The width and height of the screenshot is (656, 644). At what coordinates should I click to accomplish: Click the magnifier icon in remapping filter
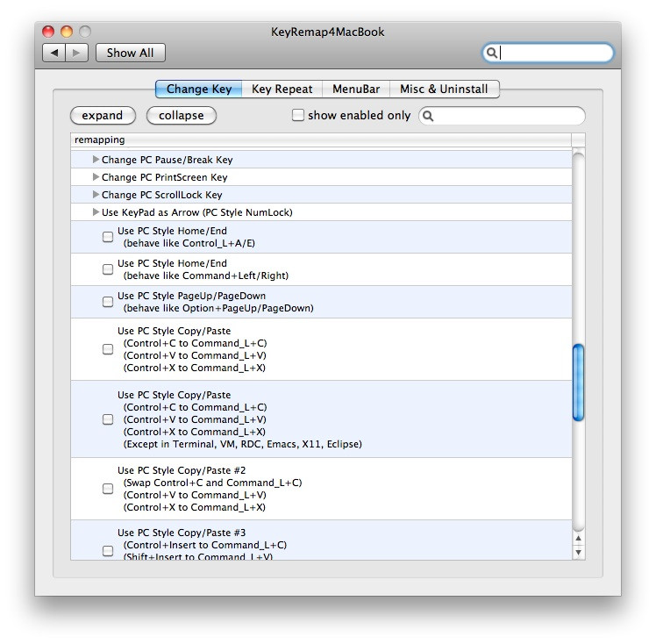[428, 116]
